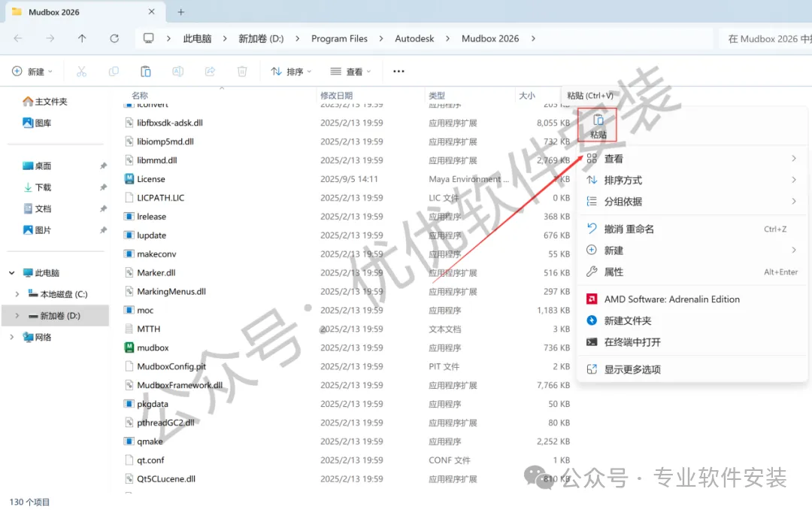812x510 pixels.
Task: Click the search box for Mudbox 2026
Action: click(765, 39)
